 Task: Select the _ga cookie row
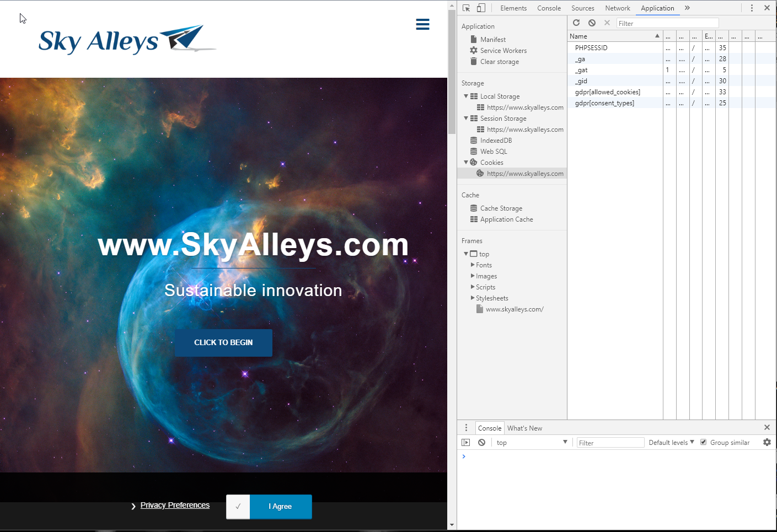pyautogui.click(x=672, y=58)
